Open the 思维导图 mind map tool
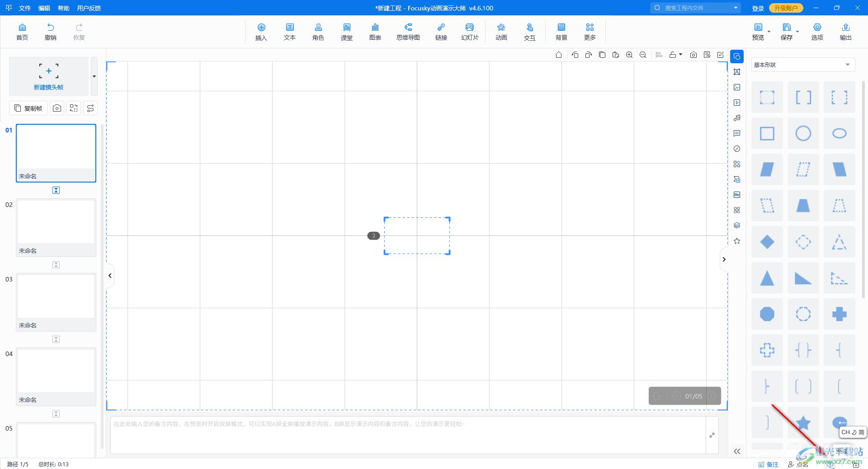 [x=408, y=32]
